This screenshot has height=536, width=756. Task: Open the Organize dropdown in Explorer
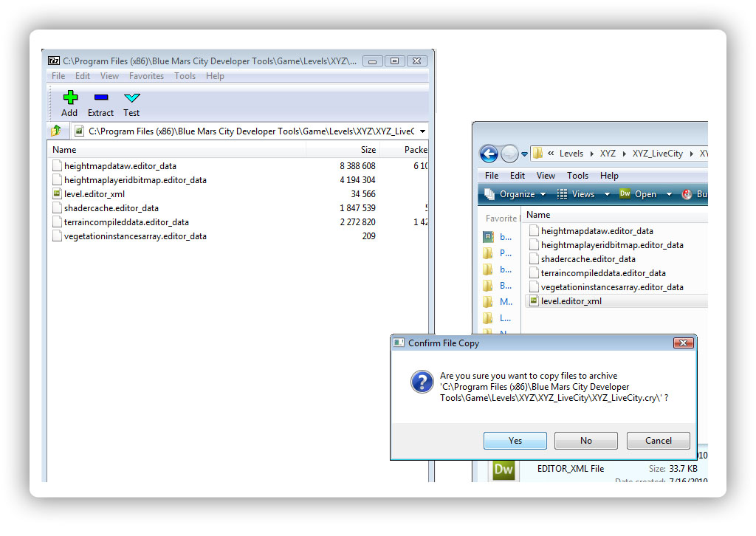coord(515,194)
